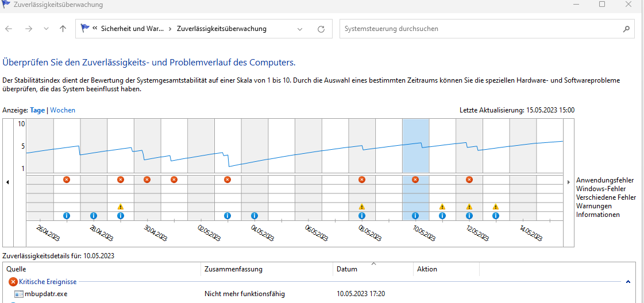Click the mbupdatr.exe program icon
This screenshot has height=303, width=644.
19,294
